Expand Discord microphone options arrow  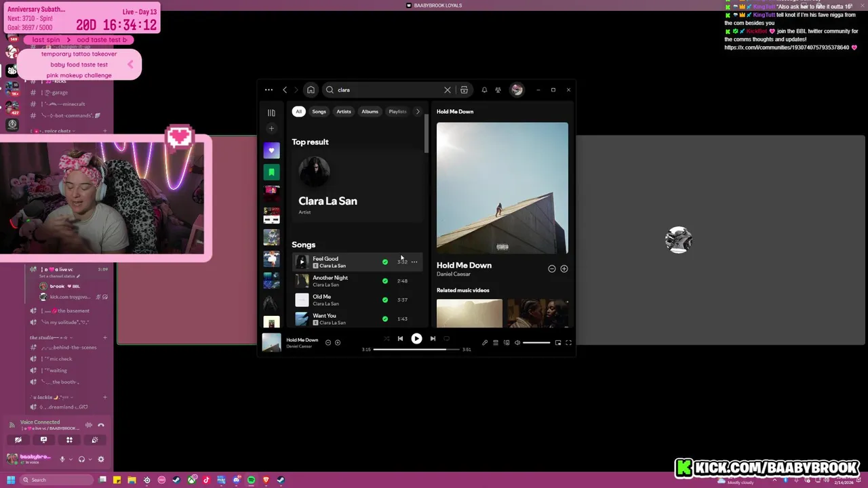70,460
